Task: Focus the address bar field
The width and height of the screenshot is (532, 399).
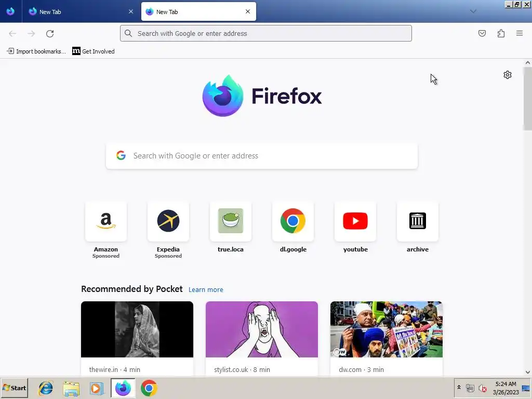Action: [x=265, y=33]
